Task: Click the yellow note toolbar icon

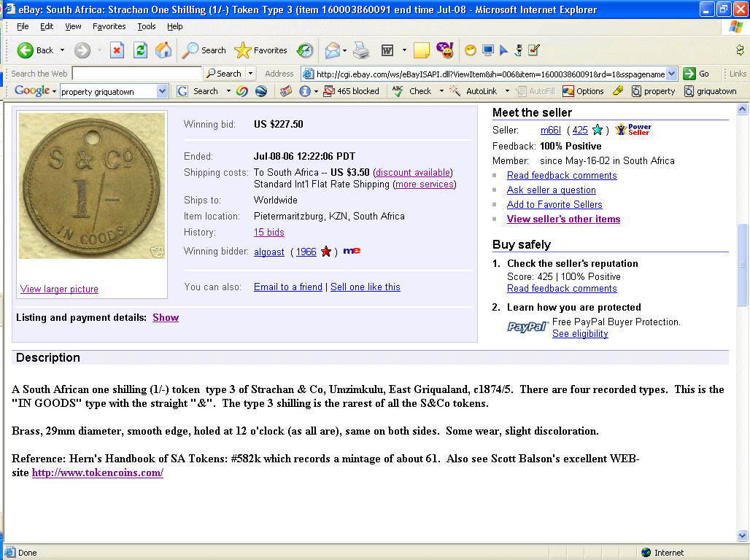Action: (421, 50)
